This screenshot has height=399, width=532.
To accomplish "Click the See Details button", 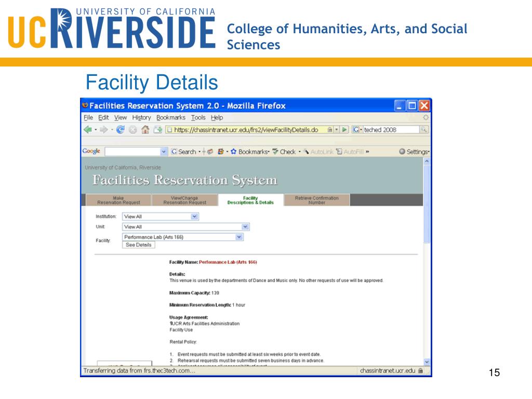I will [x=138, y=245].
